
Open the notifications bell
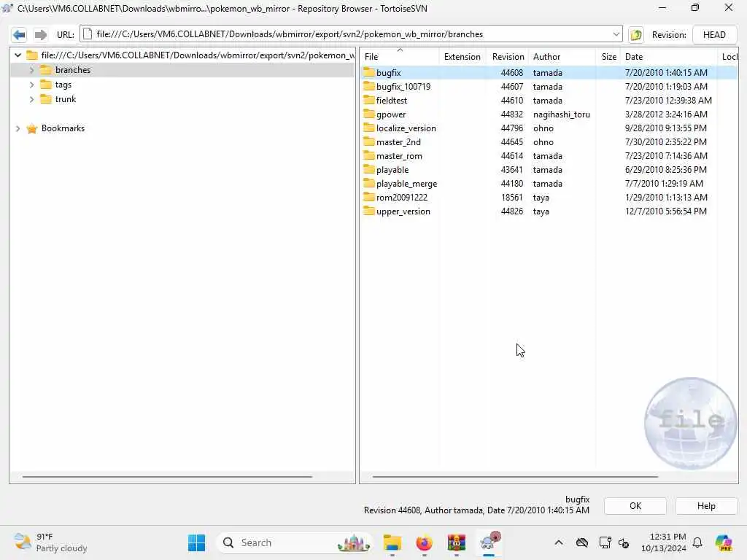point(697,542)
